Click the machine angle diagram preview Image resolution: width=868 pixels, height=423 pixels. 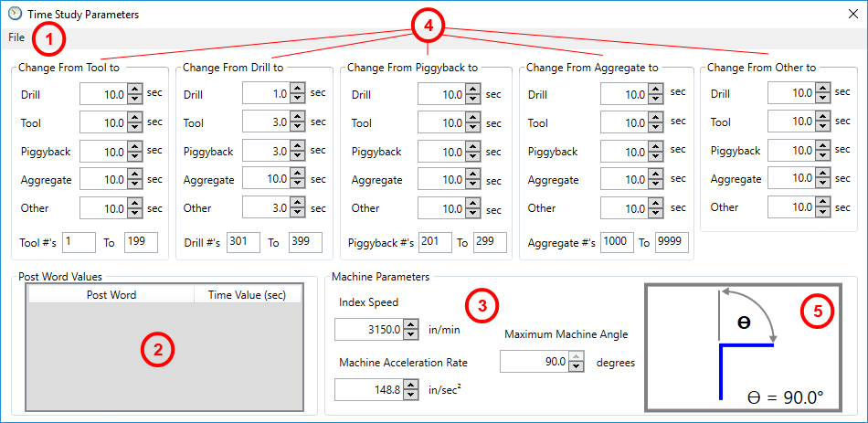[746, 346]
